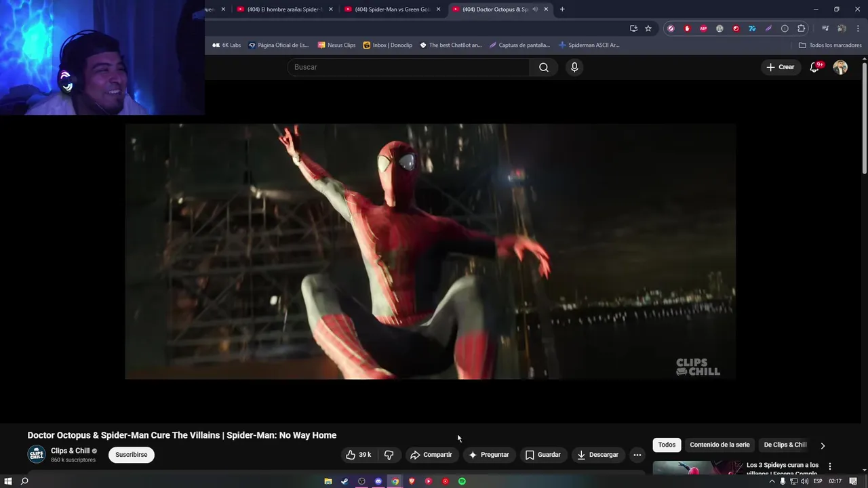Open the purple feather extension icon
The image size is (868, 488).
click(768, 28)
